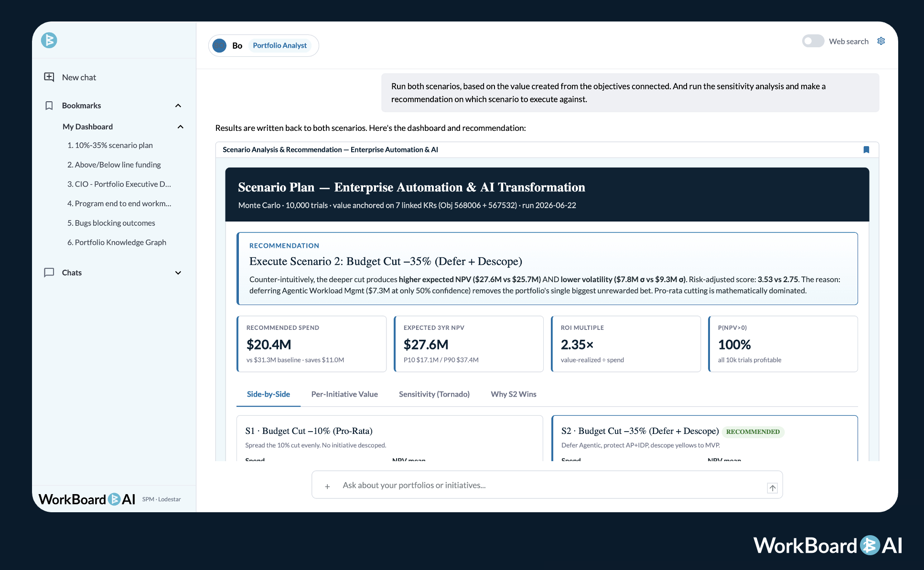The image size is (924, 570).
Task: Click the P(NPV>0) 100% card
Action: (783, 344)
